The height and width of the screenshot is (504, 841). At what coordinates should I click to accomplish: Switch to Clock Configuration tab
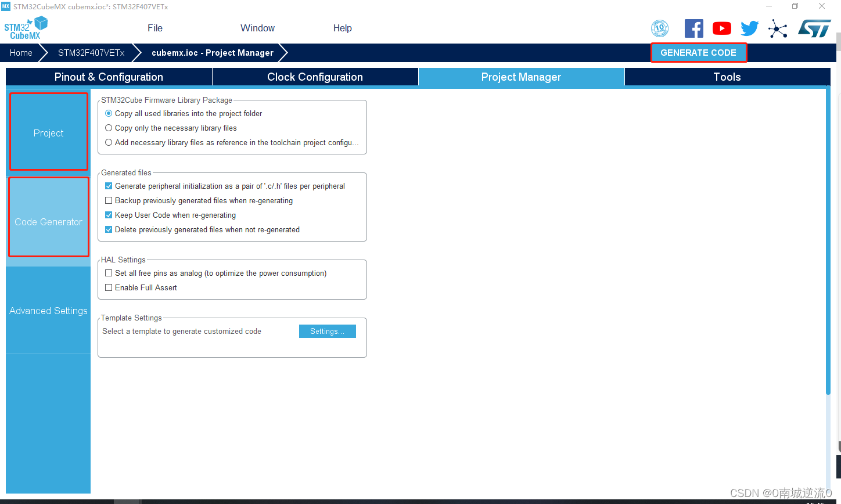(315, 77)
